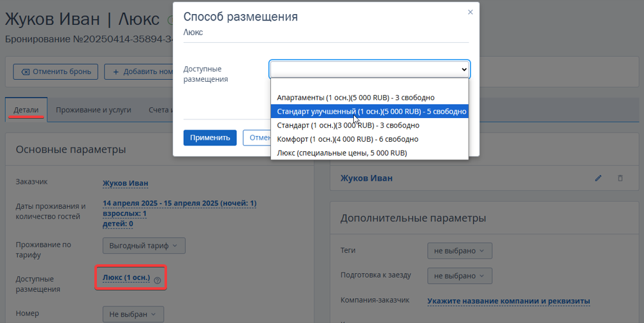Select the blank first option in list

370,85
